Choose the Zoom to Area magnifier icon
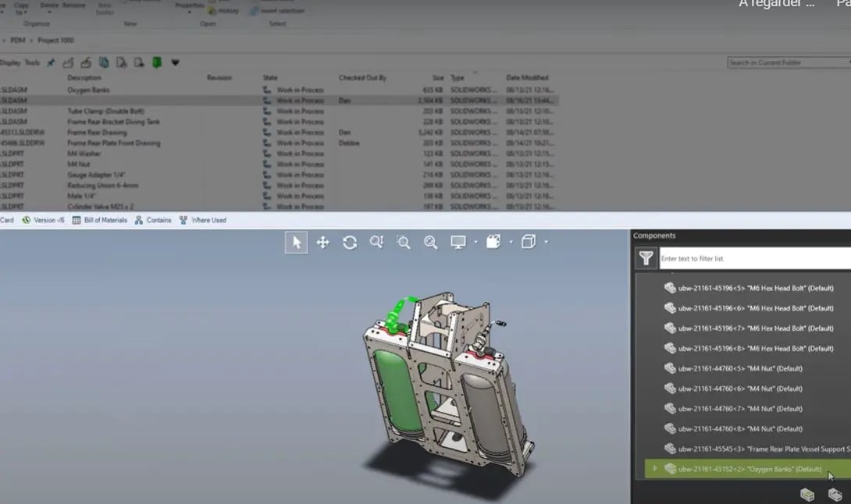851x504 pixels. click(x=403, y=243)
